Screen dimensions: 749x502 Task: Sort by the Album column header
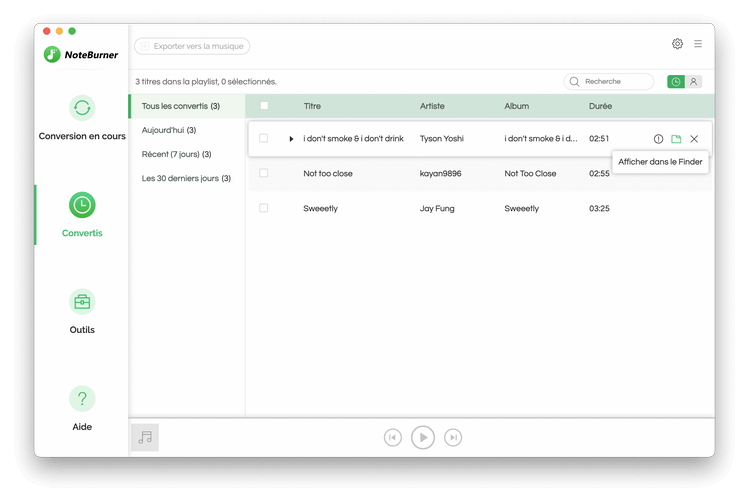pos(516,106)
